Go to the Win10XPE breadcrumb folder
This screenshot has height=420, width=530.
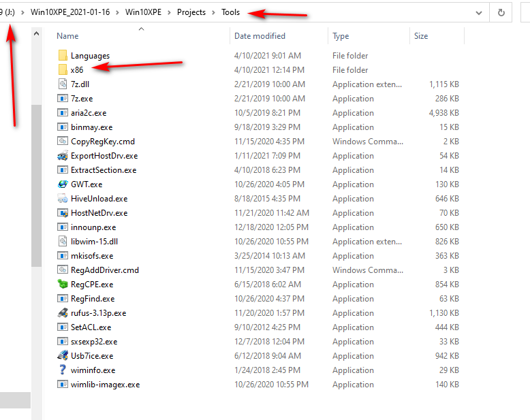click(x=143, y=12)
